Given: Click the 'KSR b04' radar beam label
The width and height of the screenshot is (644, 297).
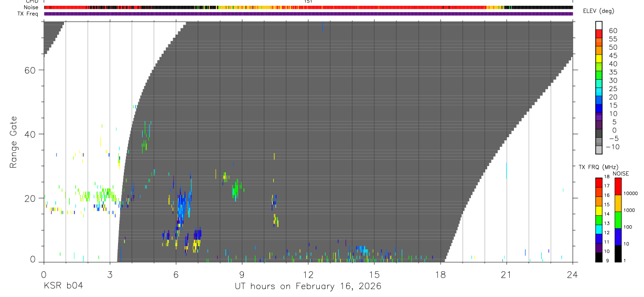Looking at the screenshot, I should pos(63,286).
